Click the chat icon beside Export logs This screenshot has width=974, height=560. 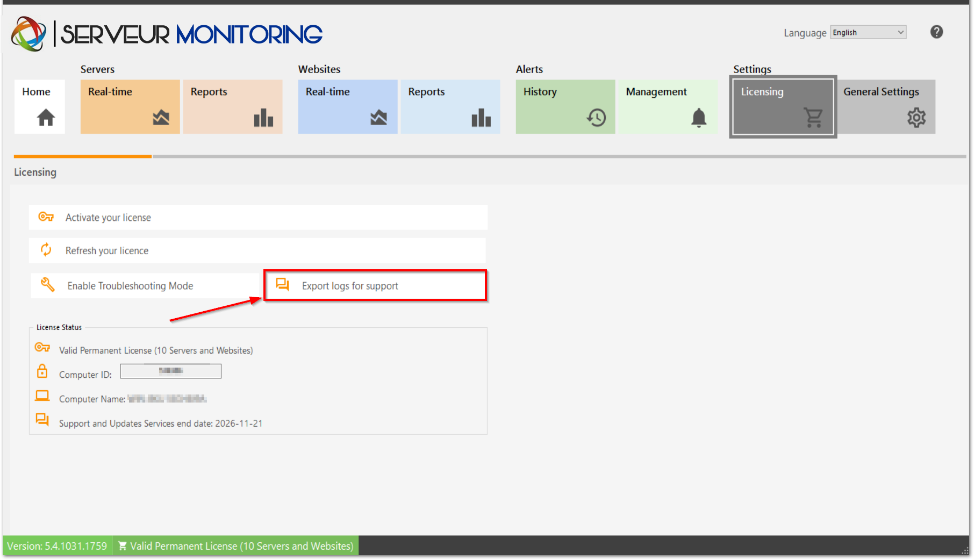tap(283, 284)
